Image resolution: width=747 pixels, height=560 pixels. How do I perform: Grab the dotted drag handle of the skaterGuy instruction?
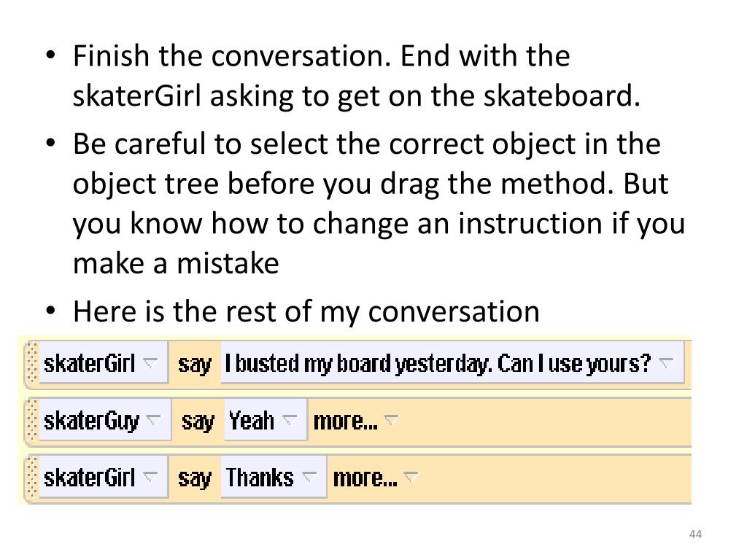[32, 421]
